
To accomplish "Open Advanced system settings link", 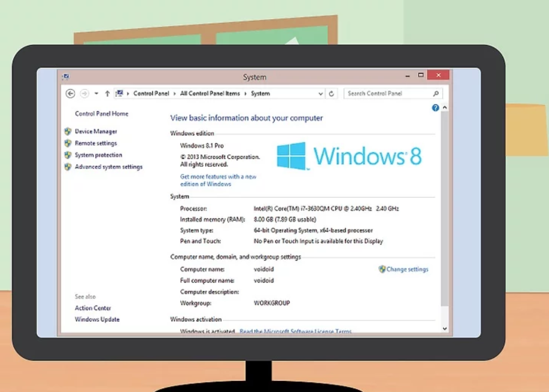I will click(109, 167).
